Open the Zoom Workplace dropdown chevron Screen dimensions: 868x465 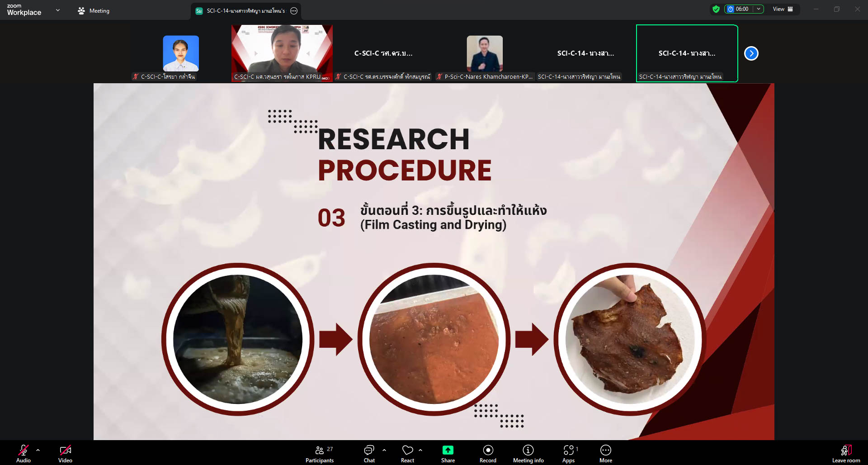57,10
